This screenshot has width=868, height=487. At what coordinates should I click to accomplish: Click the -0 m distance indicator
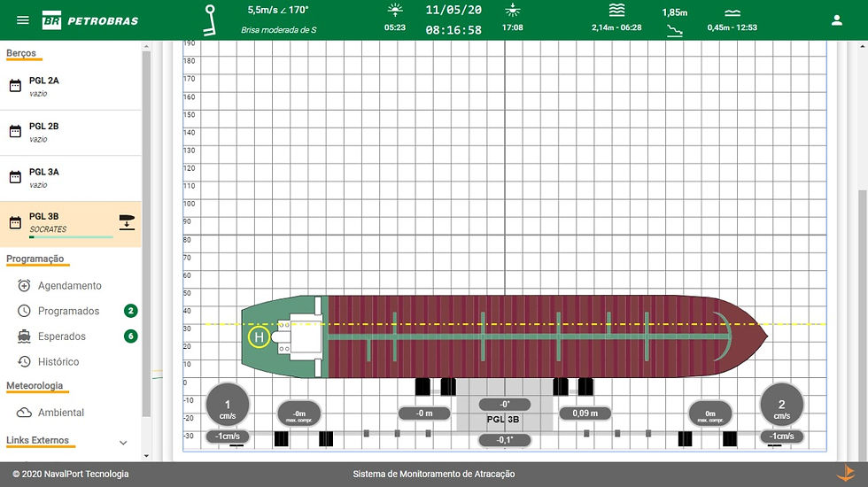[424, 413]
